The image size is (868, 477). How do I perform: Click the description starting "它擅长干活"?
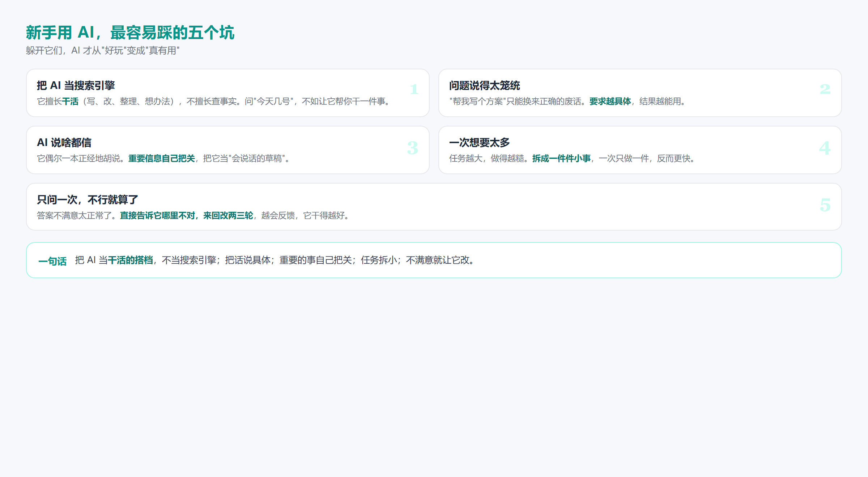pyautogui.click(x=213, y=102)
